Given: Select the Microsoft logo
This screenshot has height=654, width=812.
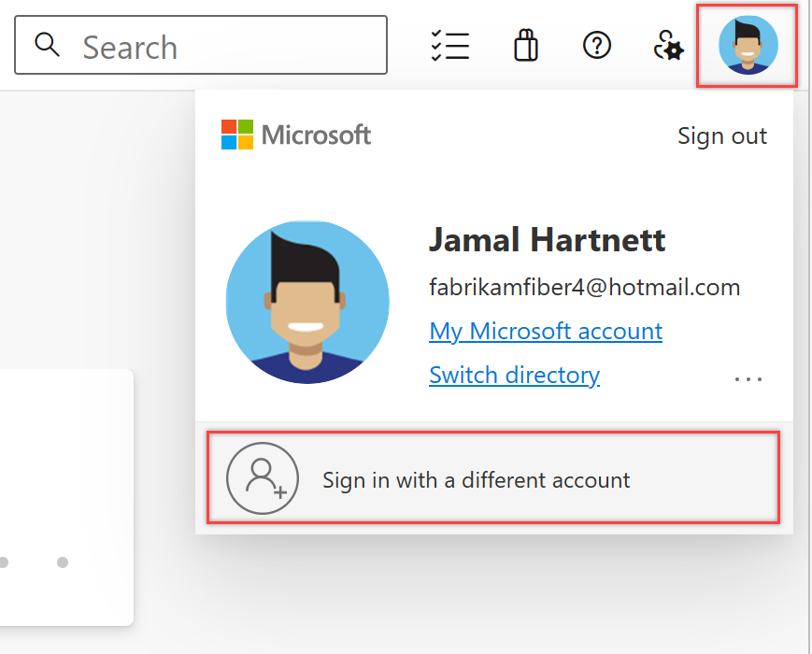Looking at the screenshot, I should click(x=296, y=134).
